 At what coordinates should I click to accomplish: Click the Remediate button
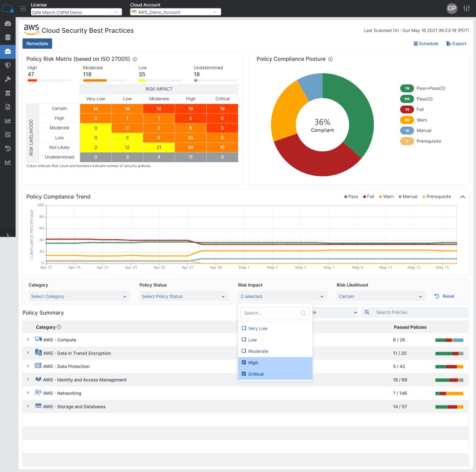(x=37, y=44)
